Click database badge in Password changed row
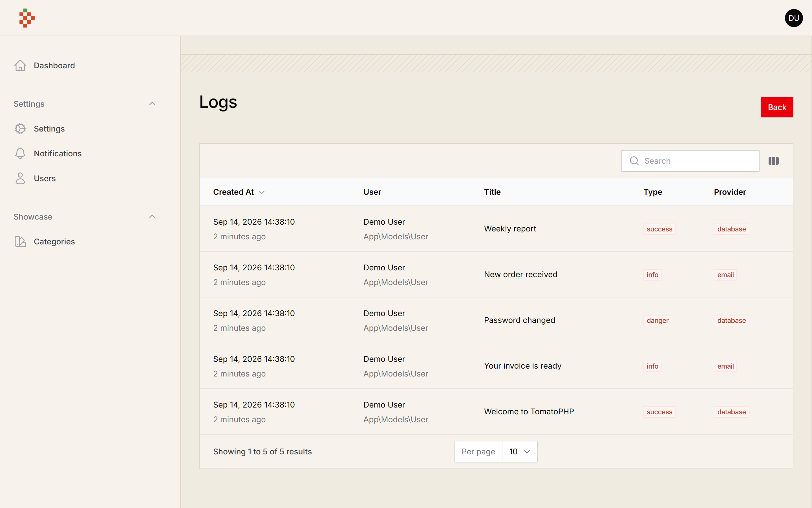 pyautogui.click(x=731, y=321)
